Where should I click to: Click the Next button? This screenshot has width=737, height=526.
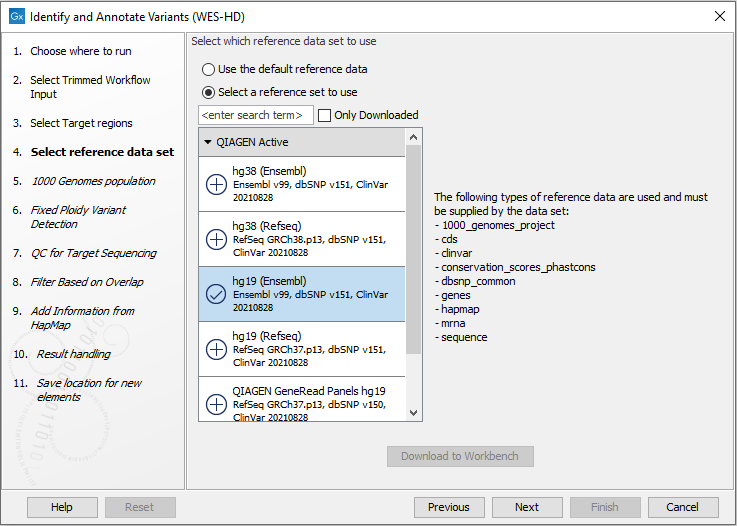527,507
